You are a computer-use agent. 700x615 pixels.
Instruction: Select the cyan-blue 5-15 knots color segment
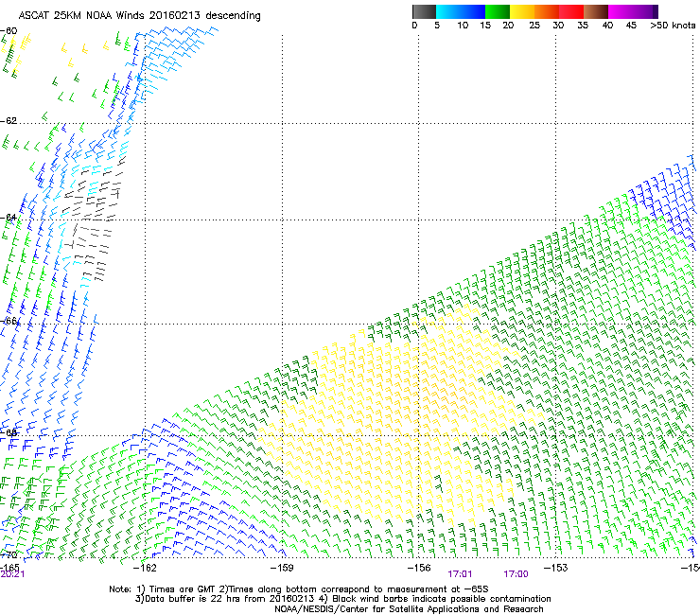point(461,11)
